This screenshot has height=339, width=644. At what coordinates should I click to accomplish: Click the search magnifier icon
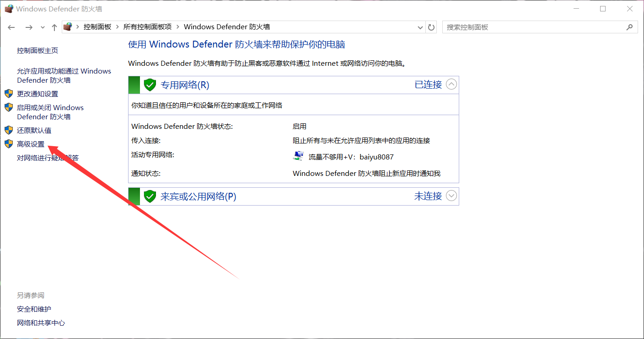630,27
